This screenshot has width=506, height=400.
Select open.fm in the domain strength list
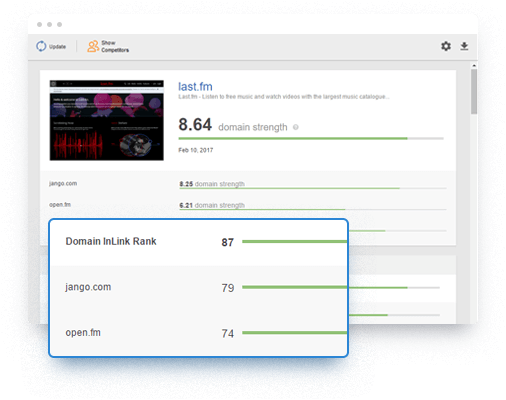(60, 205)
